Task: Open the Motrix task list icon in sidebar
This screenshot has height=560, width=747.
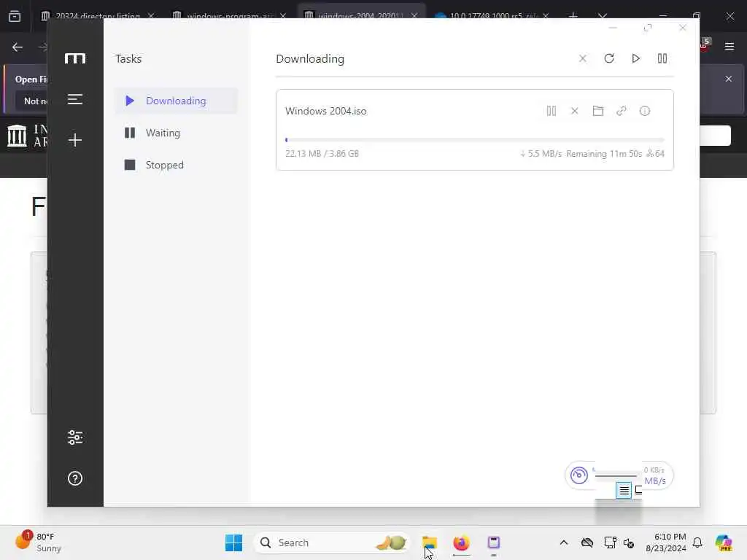Action: pos(75,99)
